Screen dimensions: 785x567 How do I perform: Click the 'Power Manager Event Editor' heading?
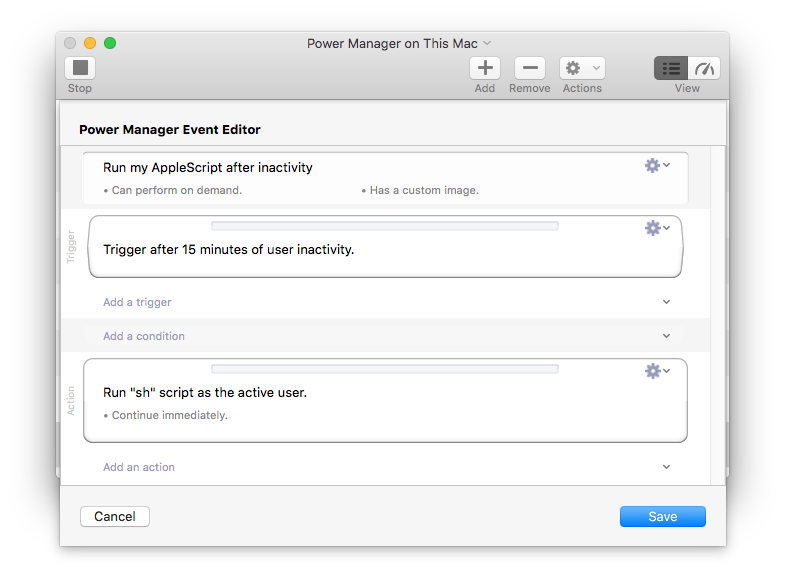click(x=170, y=130)
